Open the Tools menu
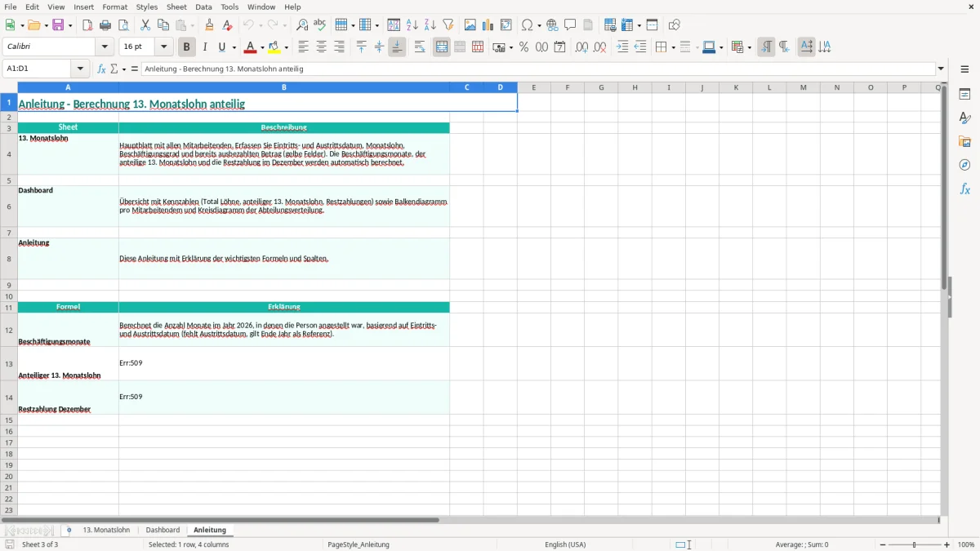This screenshot has height=551, width=980. 229,7
